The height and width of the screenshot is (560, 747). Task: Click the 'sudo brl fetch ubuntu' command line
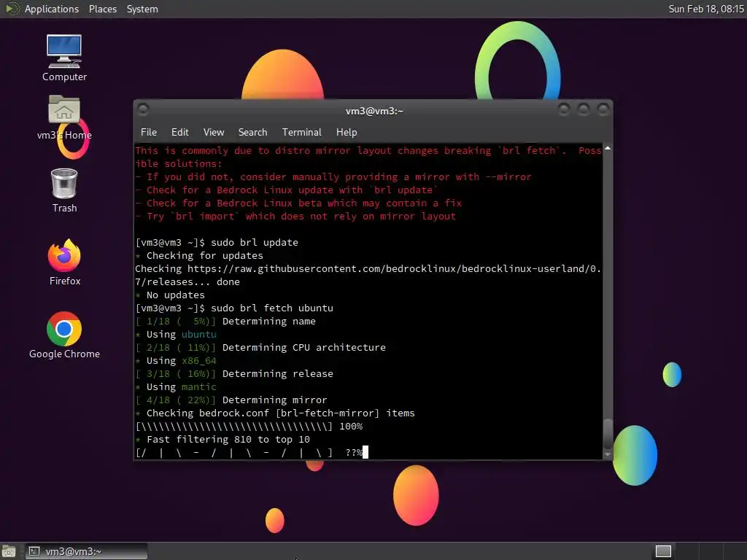[x=234, y=308]
